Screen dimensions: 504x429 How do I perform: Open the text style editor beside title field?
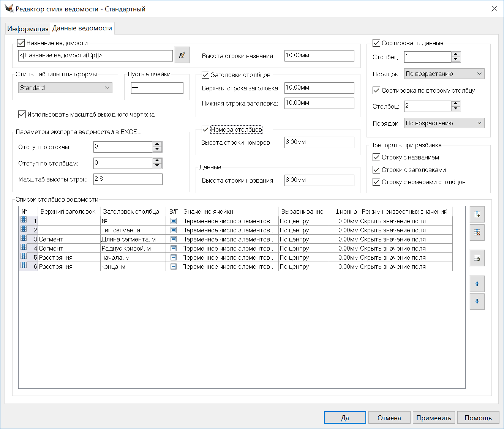182,55
